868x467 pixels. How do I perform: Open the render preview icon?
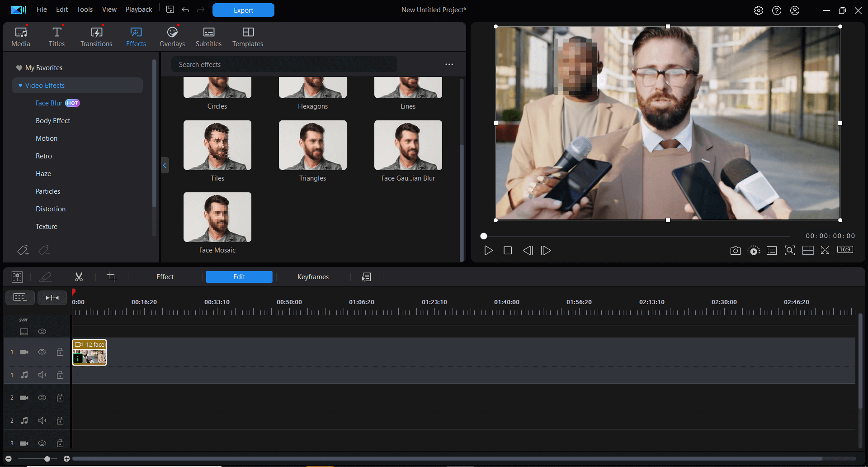pos(754,250)
